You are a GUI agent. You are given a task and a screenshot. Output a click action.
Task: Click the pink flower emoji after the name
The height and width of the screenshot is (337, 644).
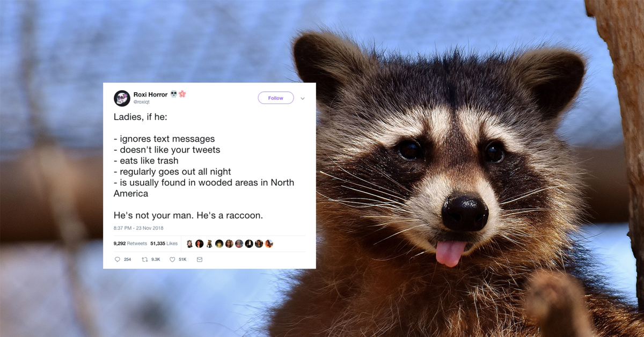pos(182,94)
